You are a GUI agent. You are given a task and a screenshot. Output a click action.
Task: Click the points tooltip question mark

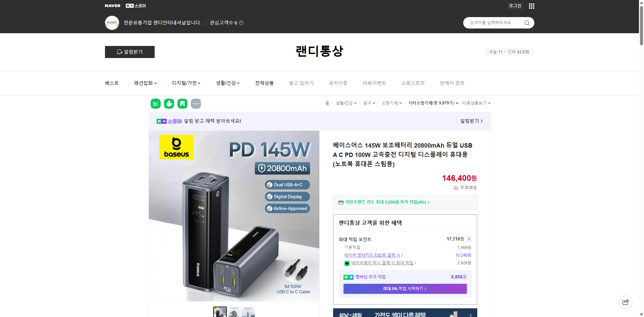coord(469,239)
